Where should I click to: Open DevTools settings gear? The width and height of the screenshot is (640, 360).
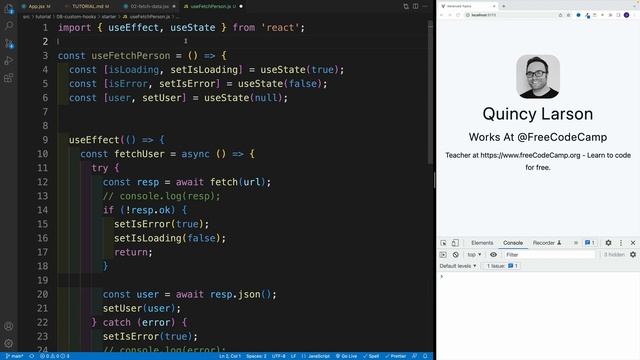608,243
